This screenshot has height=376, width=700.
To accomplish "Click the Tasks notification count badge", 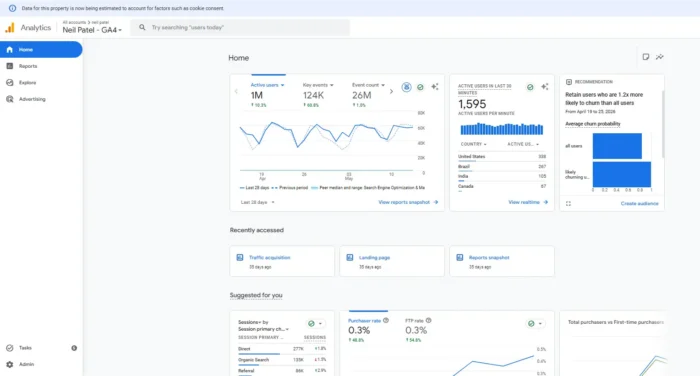I will 74,348.
